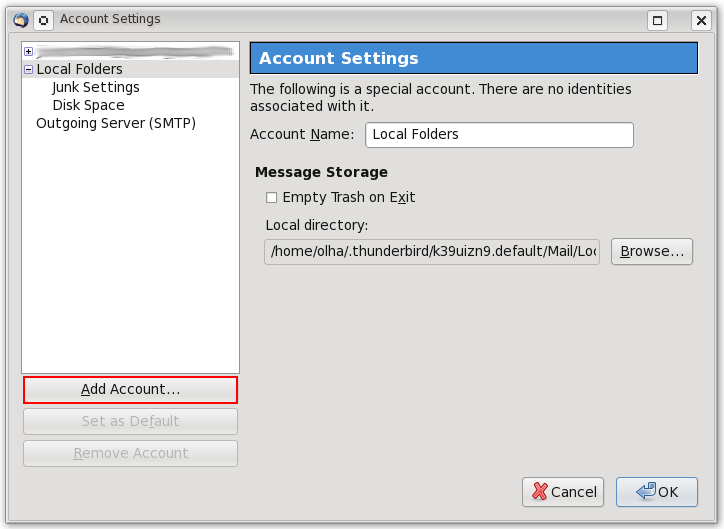Select Outgoing Server (SMTP)

tap(116, 123)
